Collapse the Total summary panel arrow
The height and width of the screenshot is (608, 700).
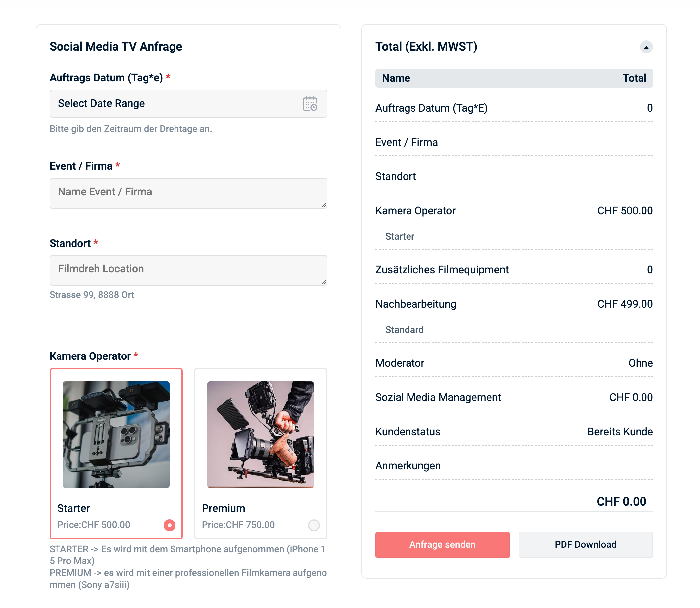(x=646, y=47)
